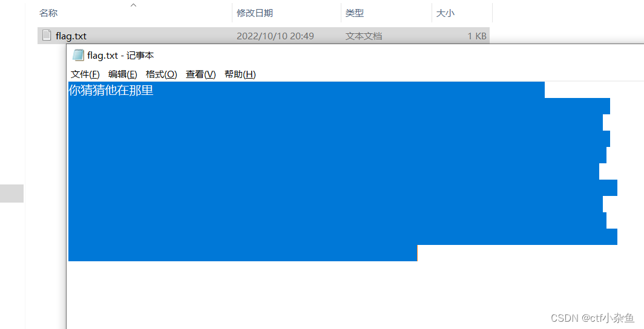The image size is (644, 329).
Task: Open the 格式(O) menu in Notepad
Action: tap(162, 74)
